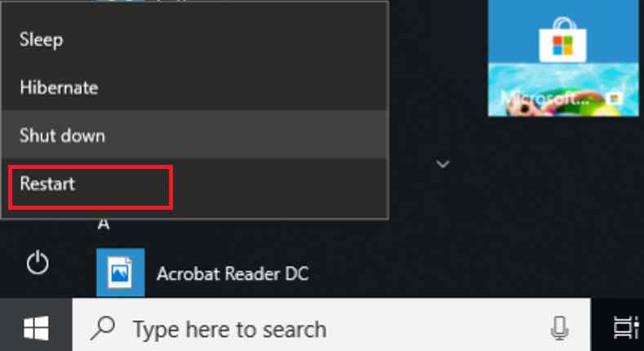The height and width of the screenshot is (351, 644).
Task: Open the Microsoft Store live tile
Action: 563,58
